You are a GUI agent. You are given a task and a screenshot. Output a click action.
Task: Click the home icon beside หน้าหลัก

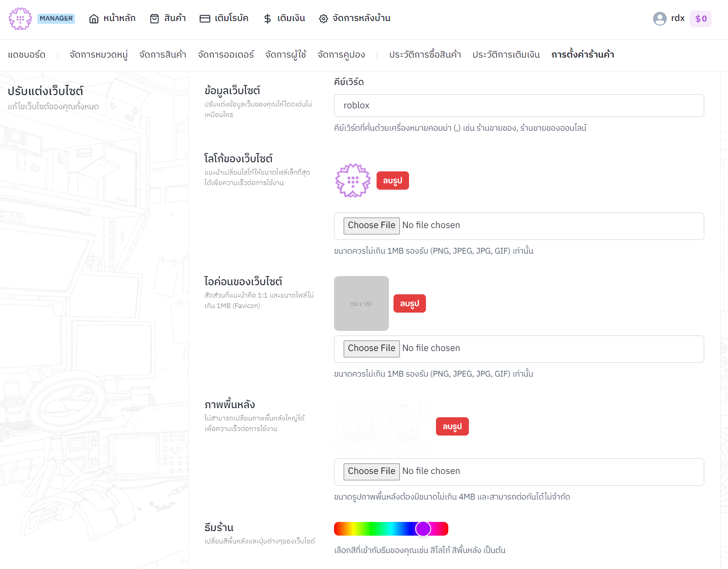click(94, 19)
